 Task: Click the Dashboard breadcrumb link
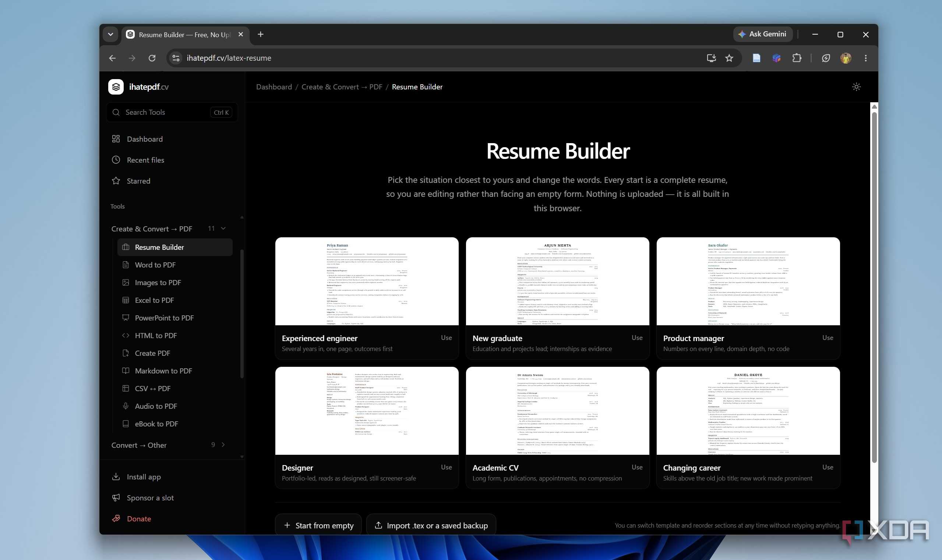[x=274, y=87]
